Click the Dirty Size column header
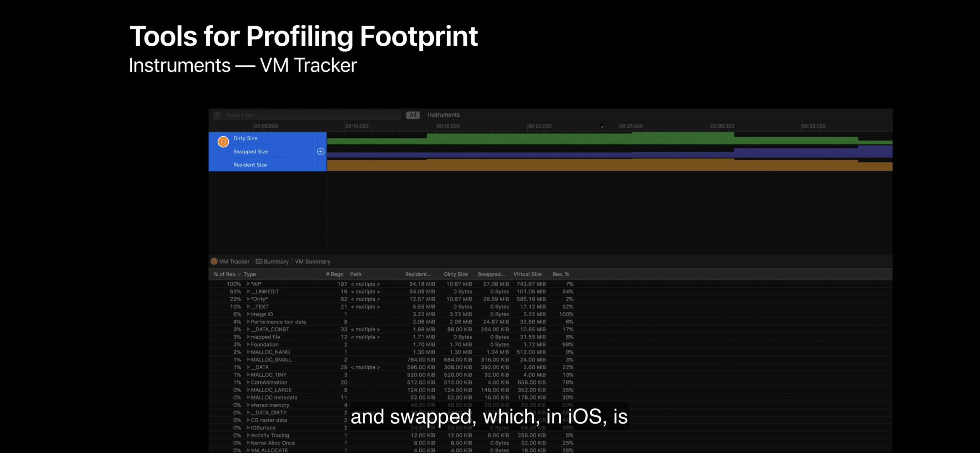Viewport: 980px width, 453px height. [x=456, y=274]
